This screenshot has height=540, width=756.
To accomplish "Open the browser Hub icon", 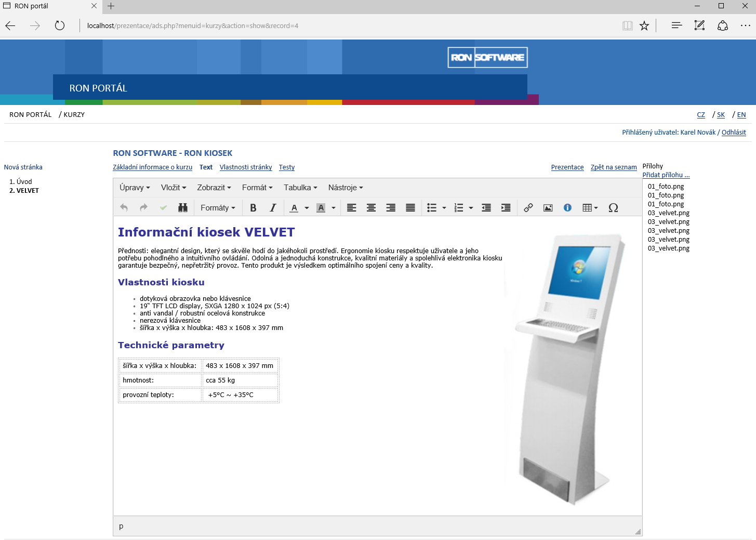I will tap(677, 25).
